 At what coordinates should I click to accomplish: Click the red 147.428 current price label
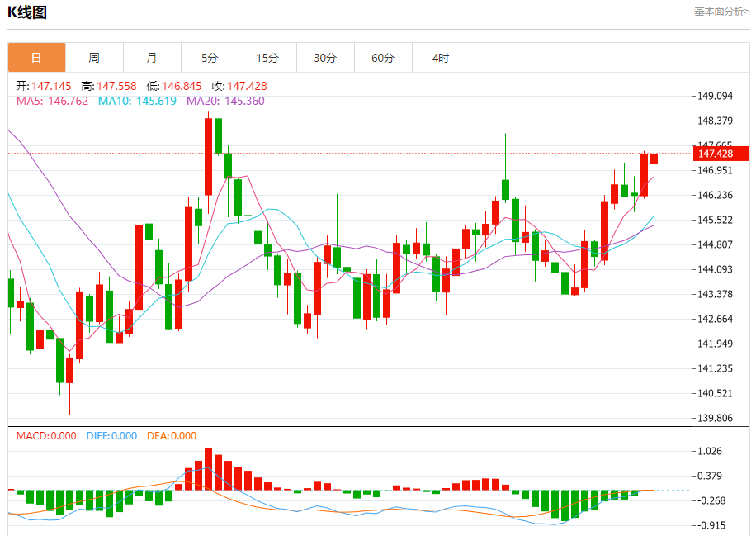pyautogui.click(x=721, y=154)
